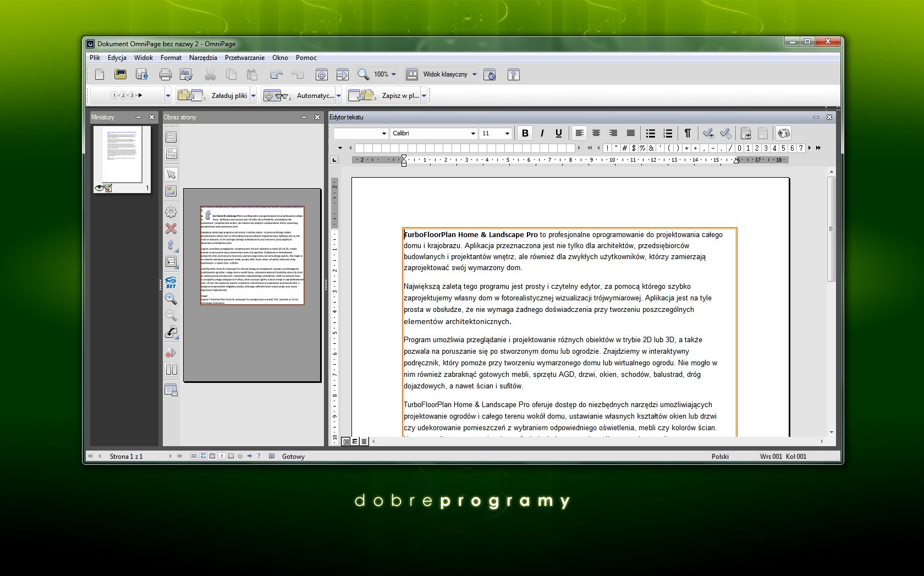Click the Załaduj pliki button
The width and height of the screenshot is (924, 576).
(x=213, y=95)
